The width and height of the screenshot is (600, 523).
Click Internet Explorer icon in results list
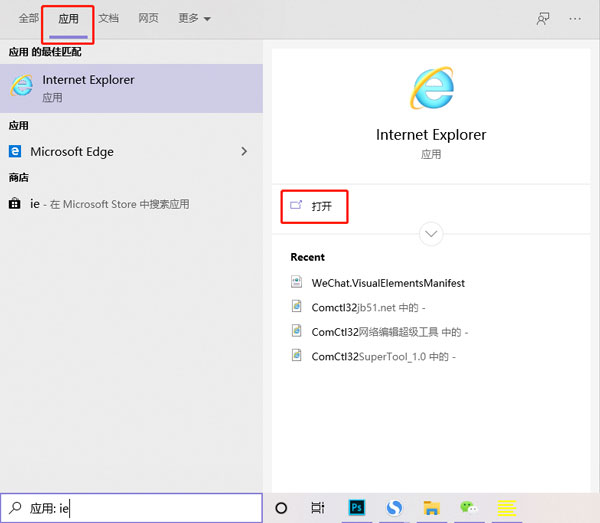pyautogui.click(x=22, y=85)
